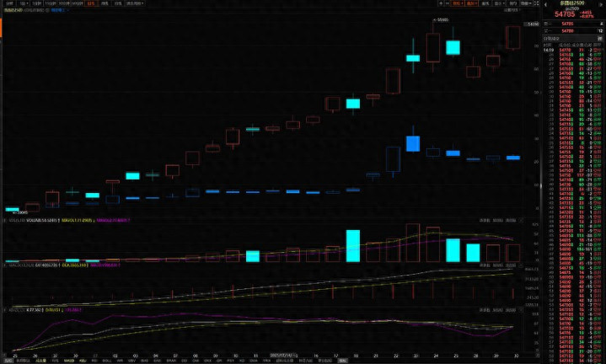The width and height of the screenshot is (606, 364).
Task: Click the last price 54705 in quote header
Action: 565,14
